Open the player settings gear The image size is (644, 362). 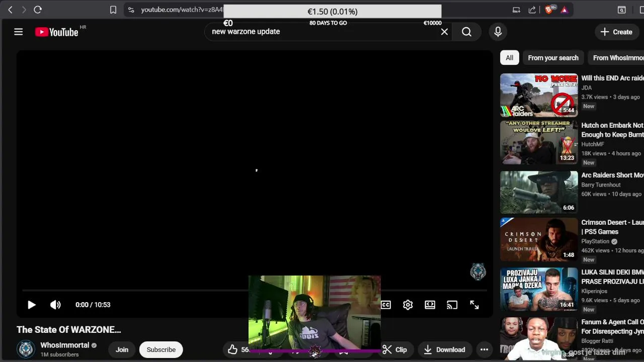tap(408, 305)
